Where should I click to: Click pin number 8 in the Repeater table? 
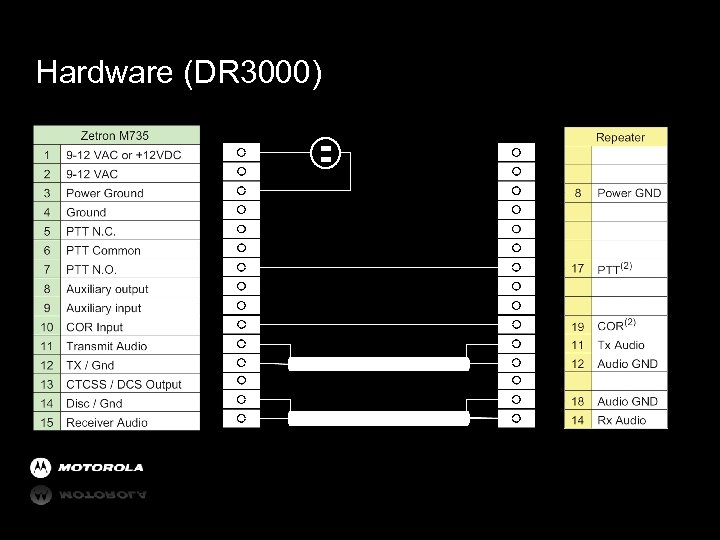coord(578,193)
